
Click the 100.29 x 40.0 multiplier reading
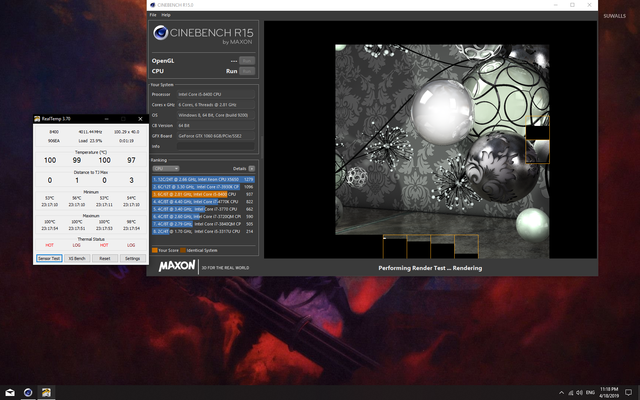[127, 132]
